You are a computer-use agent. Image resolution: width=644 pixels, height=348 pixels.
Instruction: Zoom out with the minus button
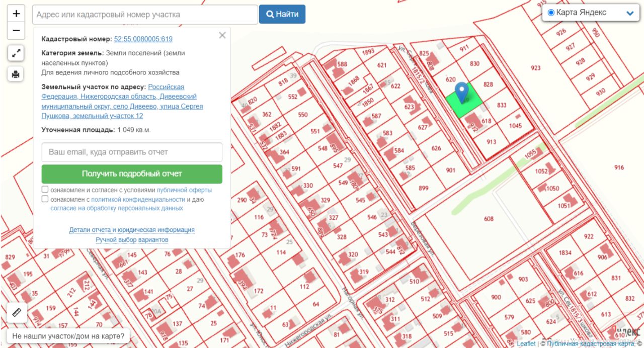click(16, 31)
